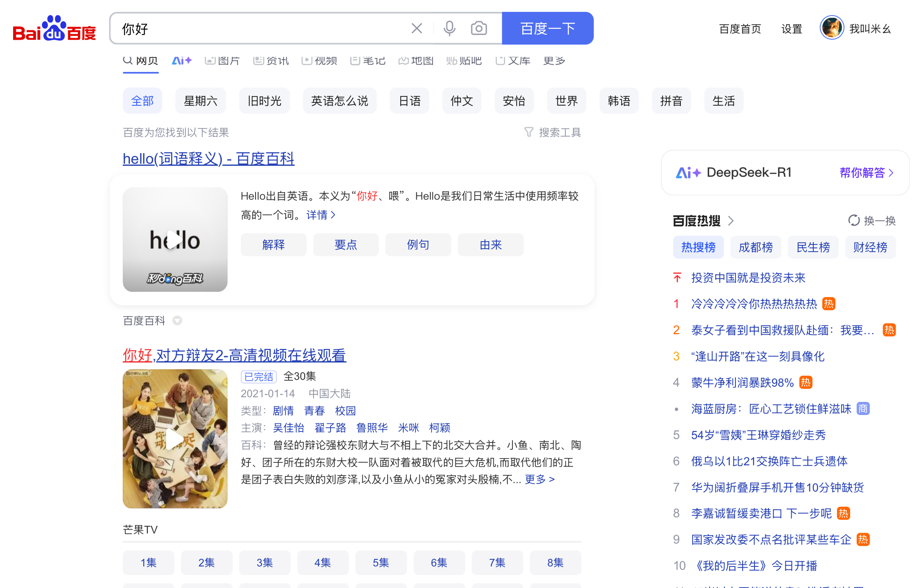Click the microphone voice search icon
Screen dimensions: 914x588
click(x=449, y=28)
